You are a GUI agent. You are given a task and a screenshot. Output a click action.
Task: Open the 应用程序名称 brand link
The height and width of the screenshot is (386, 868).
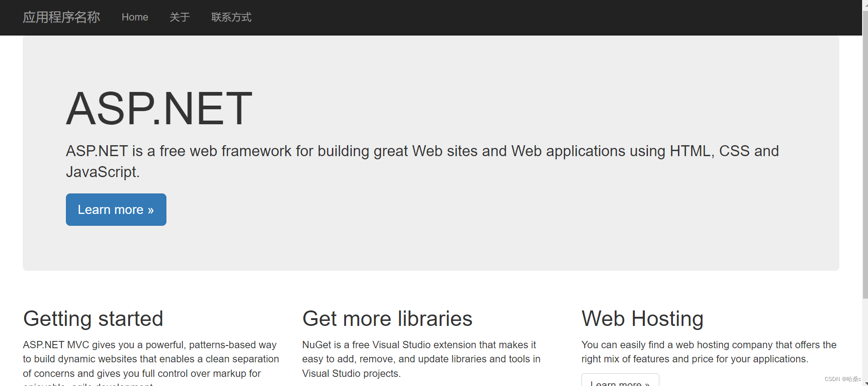coord(61,17)
